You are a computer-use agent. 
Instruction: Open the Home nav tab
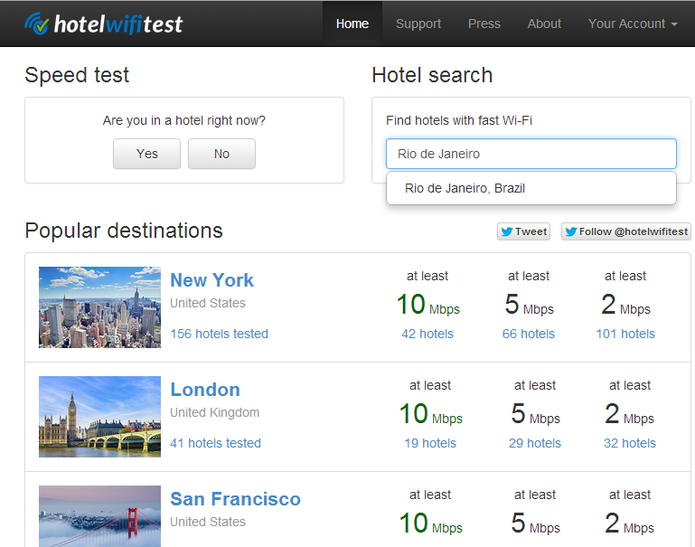(352, 23)
